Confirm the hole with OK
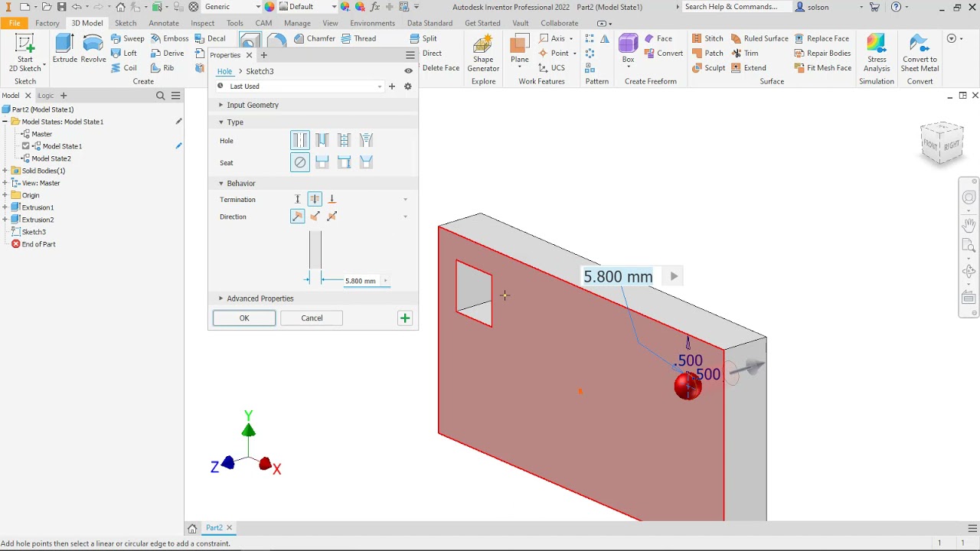Viewport: 980px width, 551px height. tap(244, 318)
